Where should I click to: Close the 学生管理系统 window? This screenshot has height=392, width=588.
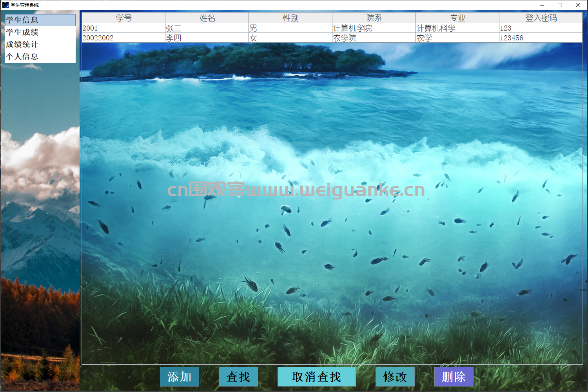(578, 5)
